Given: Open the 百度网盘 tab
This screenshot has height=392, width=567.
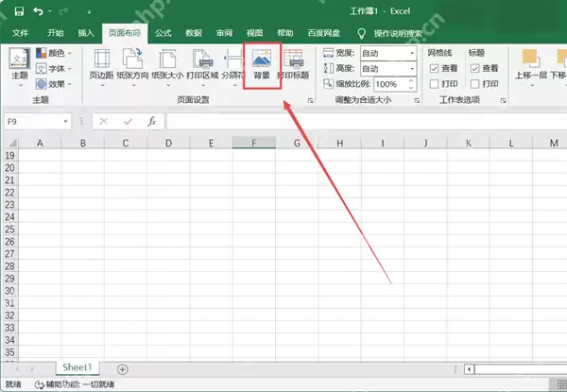Looking at the screenshot, I should tap(323, 33).
